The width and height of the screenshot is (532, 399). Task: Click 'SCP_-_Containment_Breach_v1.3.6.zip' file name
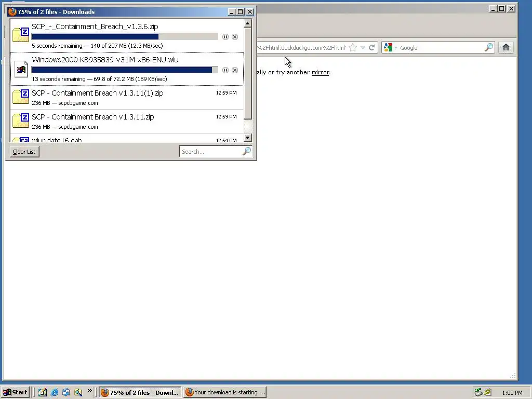(95, 26)
